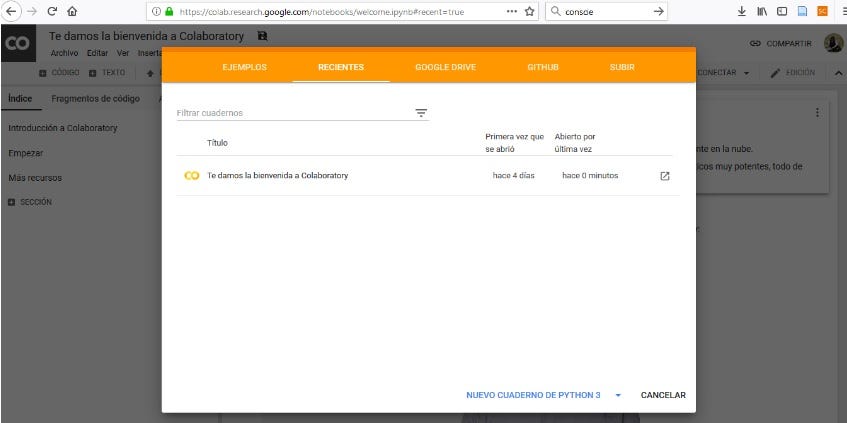The width and height of the screenshot is (847, 423).
Task: Open the GOOGLE DRIVE tab
Action: [446, 68]
